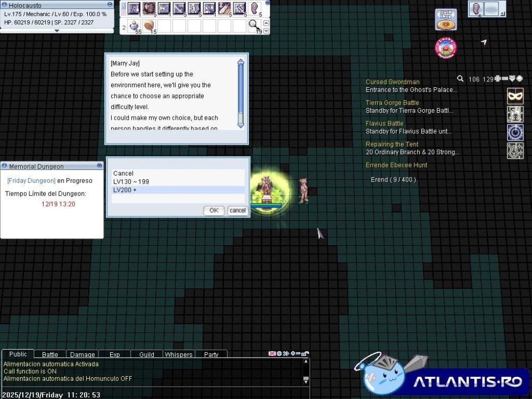Click the minimap magnifier search icon
The width and height of the screenshot is (532, 399).
tap(460, 79)
